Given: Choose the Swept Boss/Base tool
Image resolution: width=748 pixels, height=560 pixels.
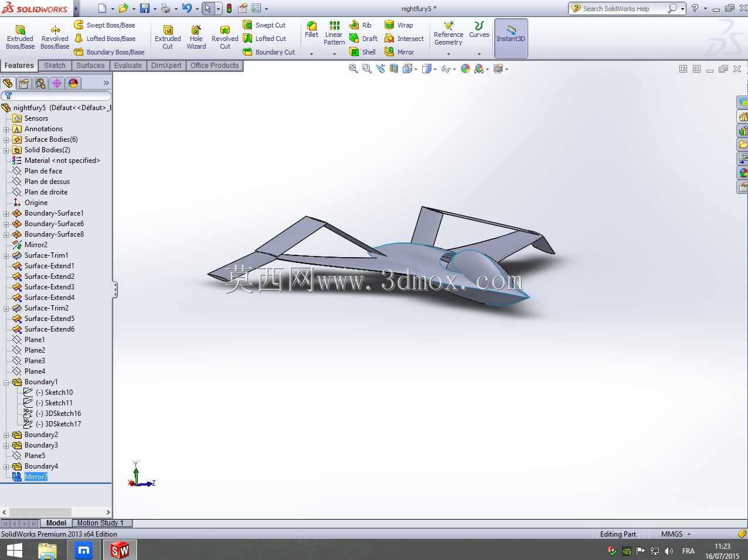Looking at the screenshot, I should (x=105, y=25).
